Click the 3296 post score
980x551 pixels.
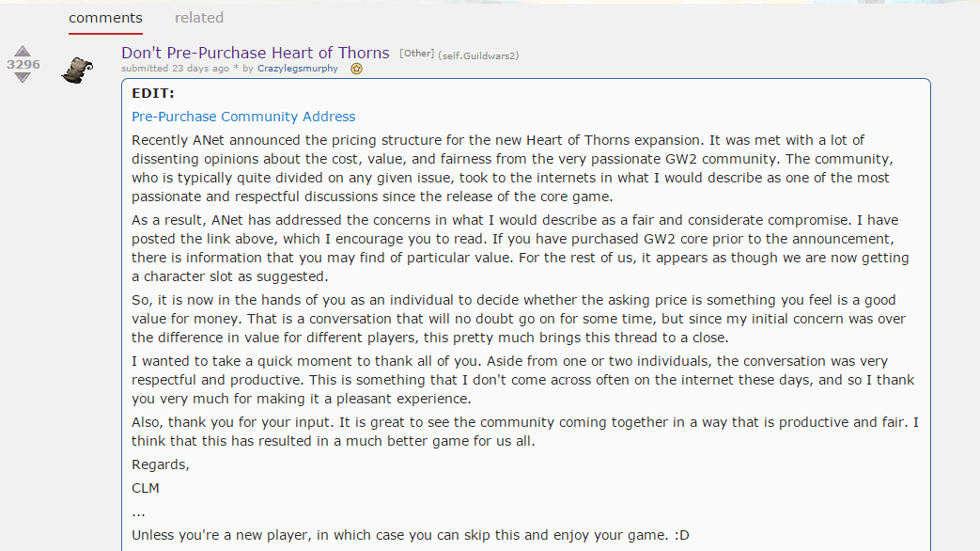coord(23,65)
